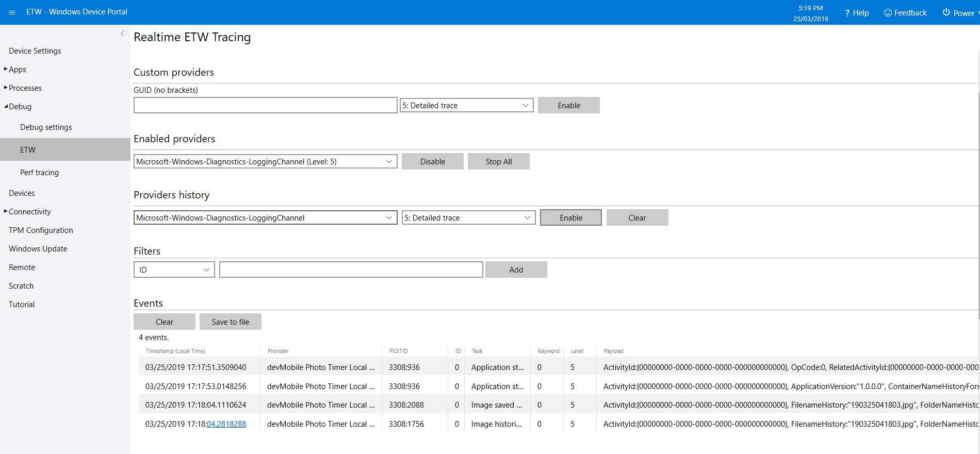This screenshot has height=454, width=980.
Task: Click the GUID text input field
Action: point(265,106)
